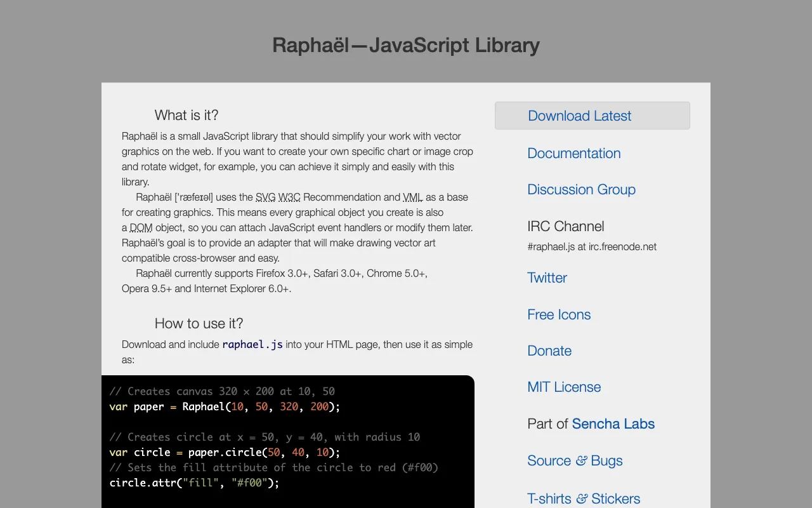
Task: Follow the Donate link
Action: click(x=549, y=351)
